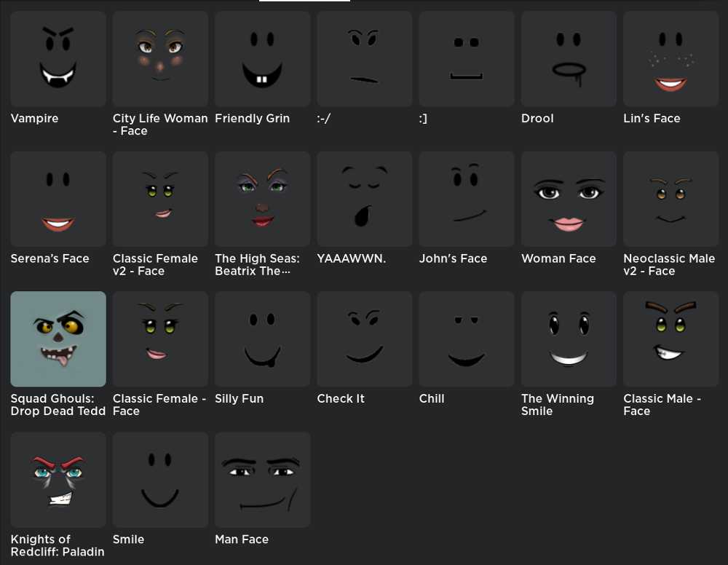Open the Drool item name link
This screenshot has width=728, height=565.
click(x=537, y=119)
